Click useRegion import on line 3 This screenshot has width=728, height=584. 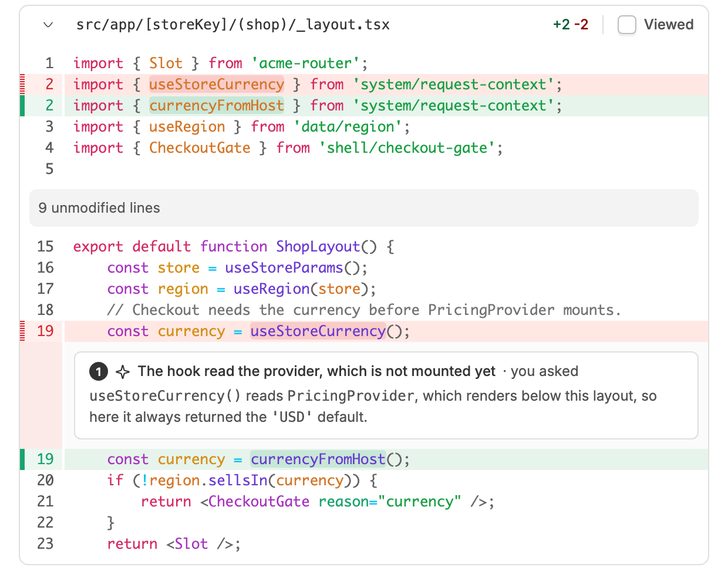187,127
